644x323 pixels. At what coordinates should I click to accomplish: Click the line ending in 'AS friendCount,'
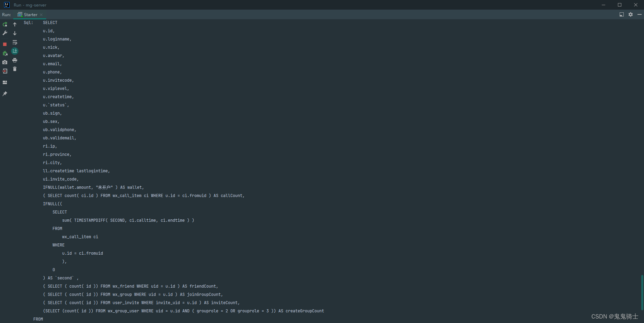coord(130,286)
